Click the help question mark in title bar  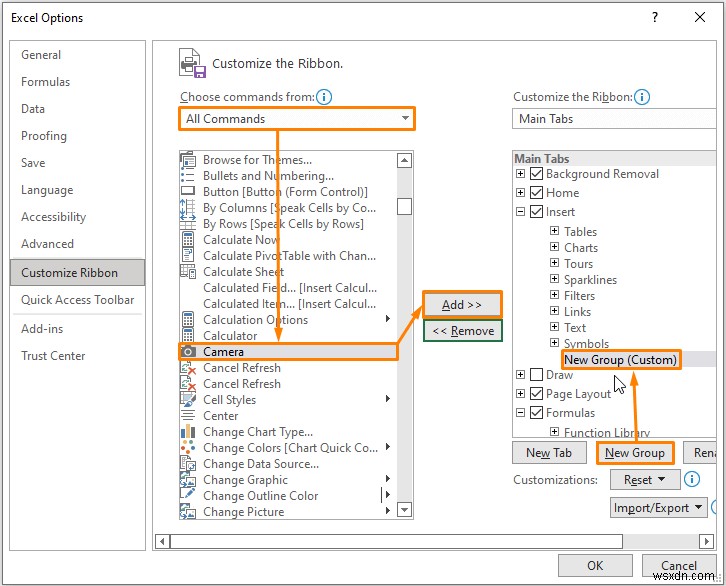pyautogui.click(x=655, y=17)
